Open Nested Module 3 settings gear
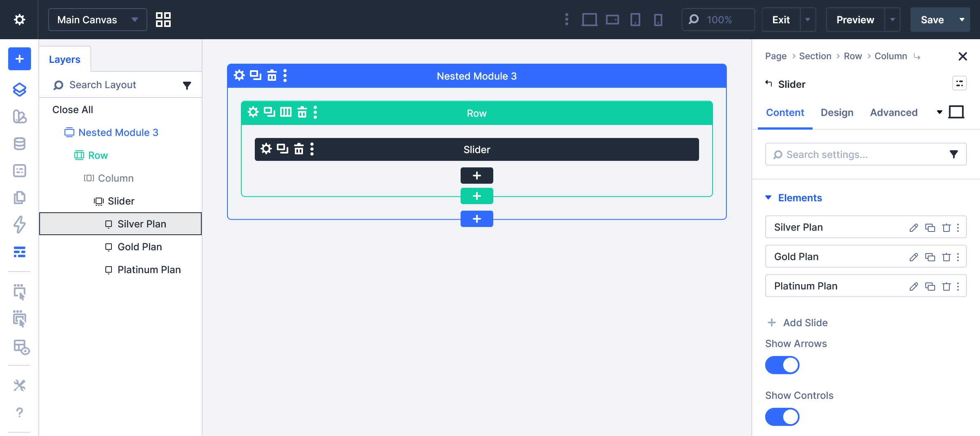 coord(239,75)
